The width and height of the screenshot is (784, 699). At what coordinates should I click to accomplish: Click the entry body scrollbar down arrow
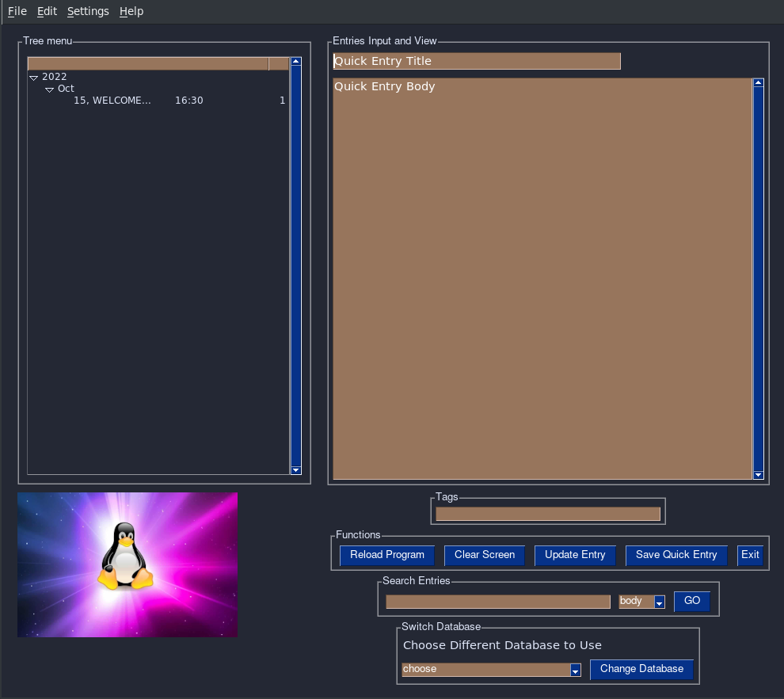[758, 475]
